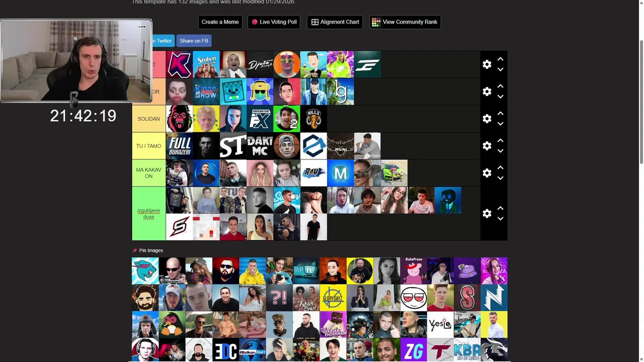The width and height of the screenshot is (644, 362).
Task: Select the izgubljene duse tier label
Action: (148, 214)
